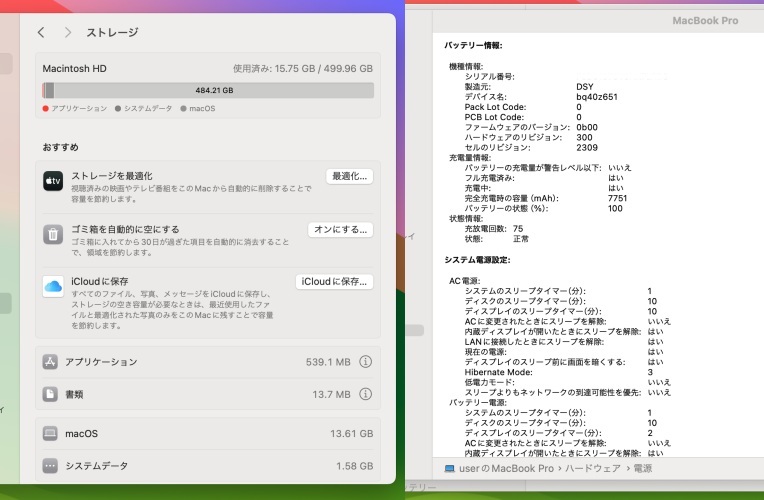This screenshot has width=764, height=500.
Task: Click the battery state percent 100
Action: pos(615,209)
